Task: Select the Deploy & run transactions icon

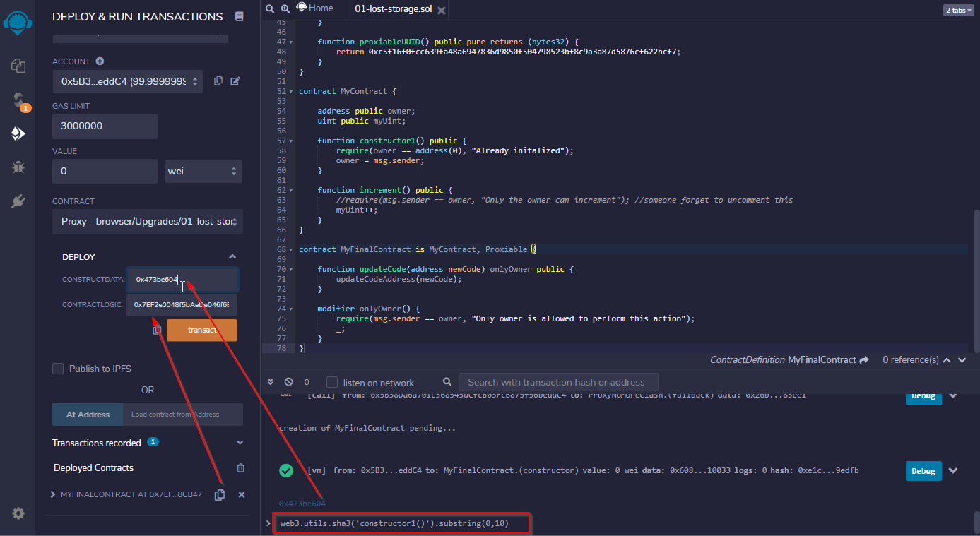Action: click(x=18, y=133)
